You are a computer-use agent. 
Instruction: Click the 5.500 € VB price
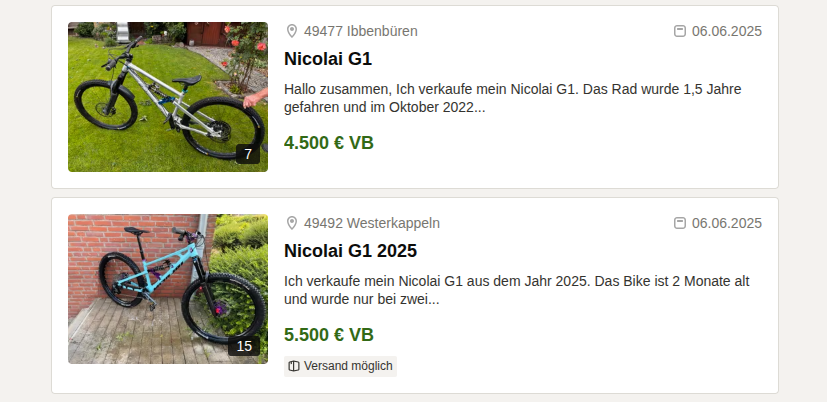(x=329, y=335)
